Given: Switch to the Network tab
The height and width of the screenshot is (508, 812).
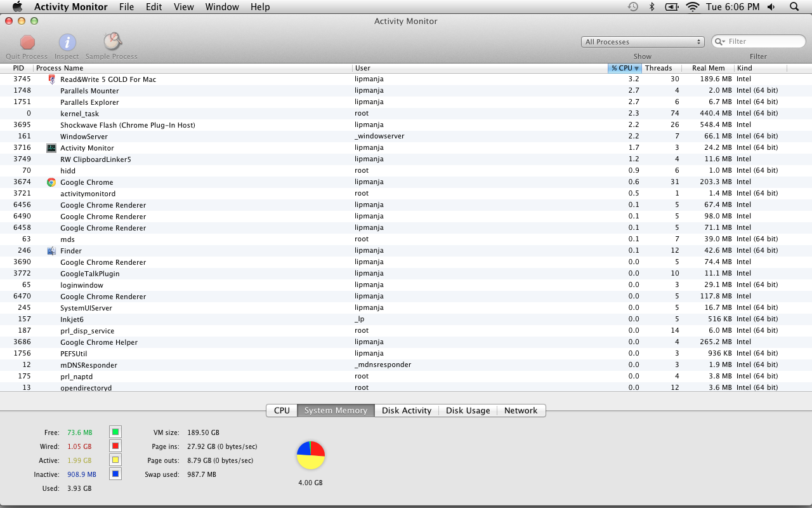Looking at the screenshot, I should pos(521,411).
